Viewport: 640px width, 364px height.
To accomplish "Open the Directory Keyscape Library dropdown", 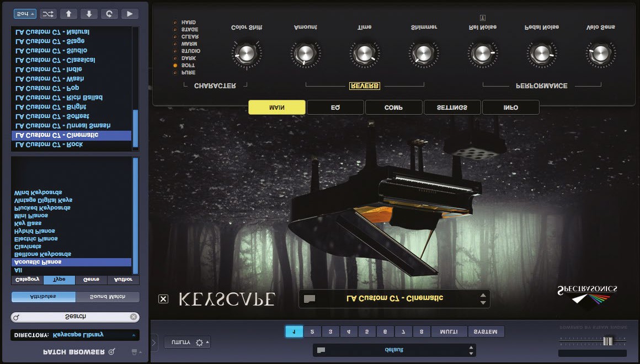I will click(74, 335).
